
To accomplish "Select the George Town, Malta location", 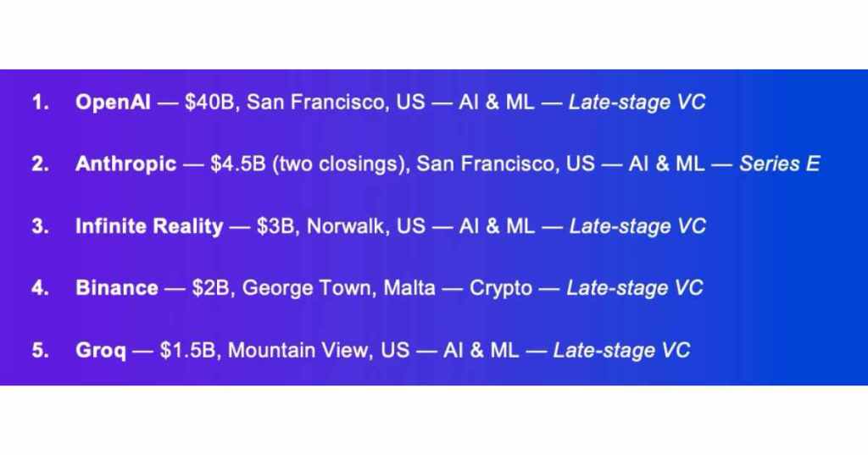I will 339,288.
